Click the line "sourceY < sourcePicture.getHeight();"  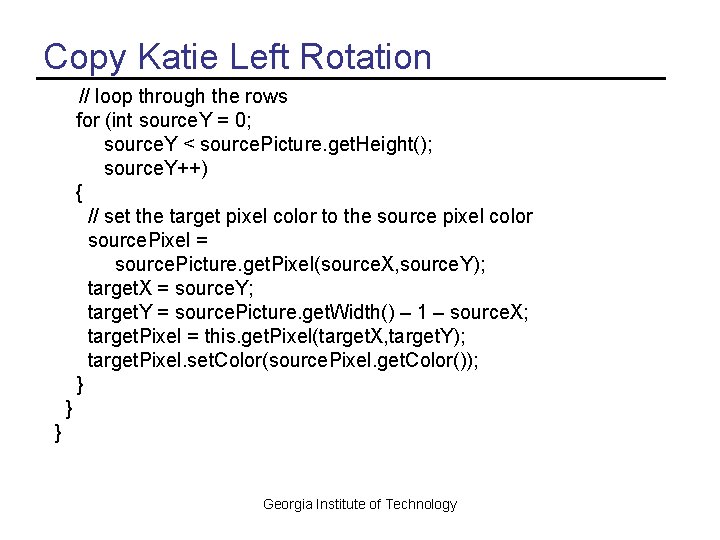click(x=268, y=145)
